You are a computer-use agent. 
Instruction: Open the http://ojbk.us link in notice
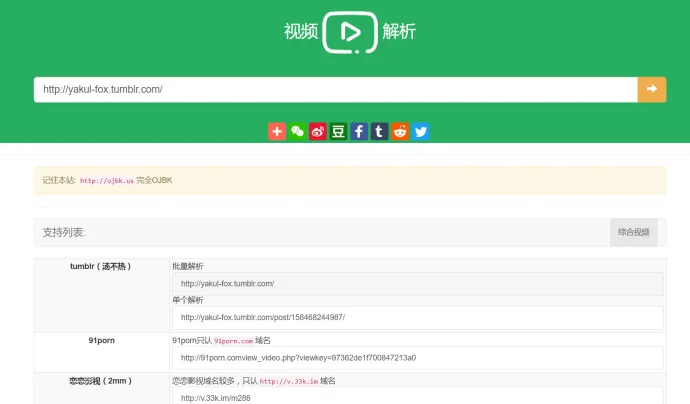click(107, 180)
